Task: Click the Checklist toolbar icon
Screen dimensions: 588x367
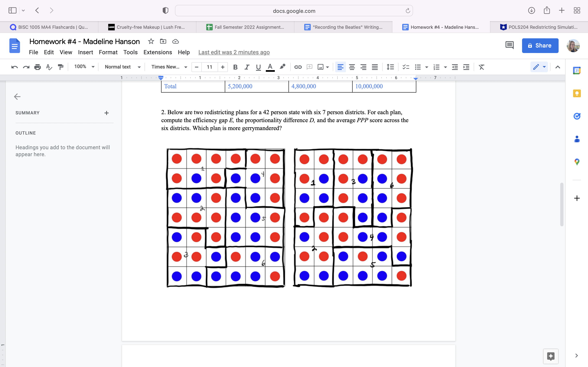Action: (x=406, y=67)
